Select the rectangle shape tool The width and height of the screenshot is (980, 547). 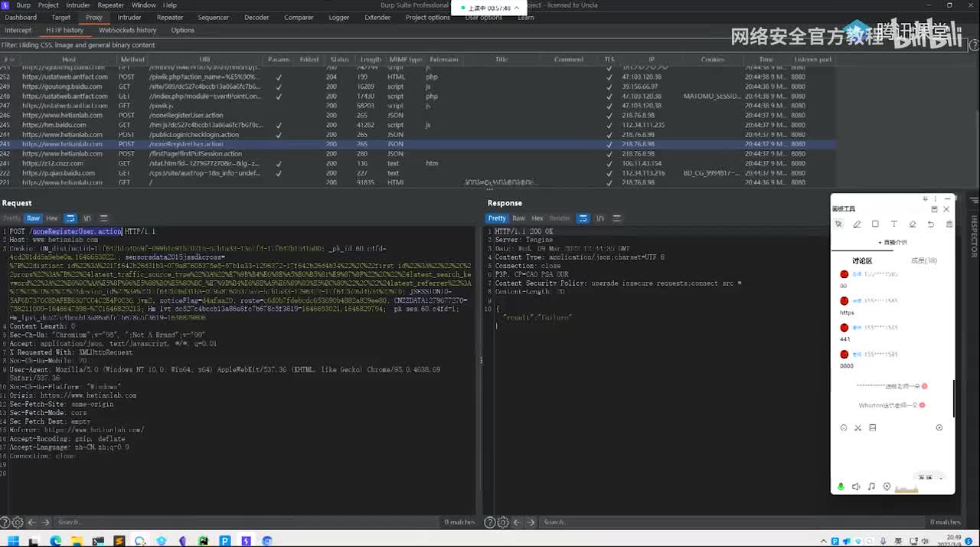[x=875, y=224]
